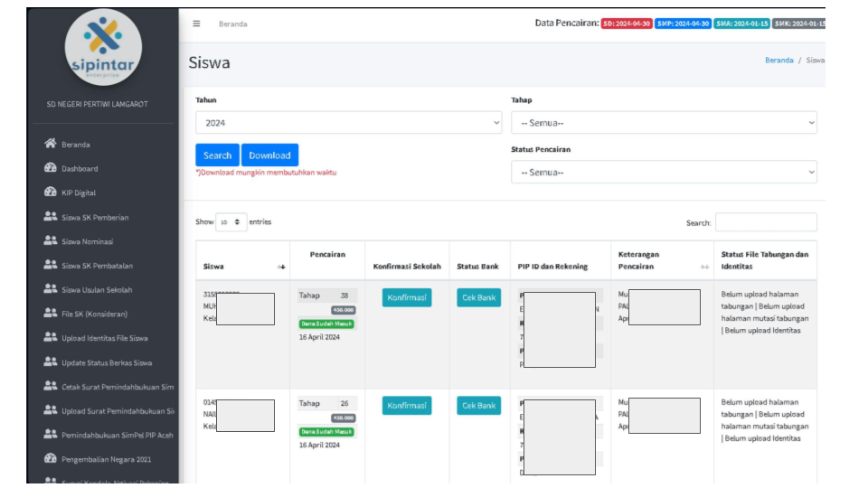Click the Siswa Usulan Sekolah users icon
The image size is (868, 488).
click(51, 289)
